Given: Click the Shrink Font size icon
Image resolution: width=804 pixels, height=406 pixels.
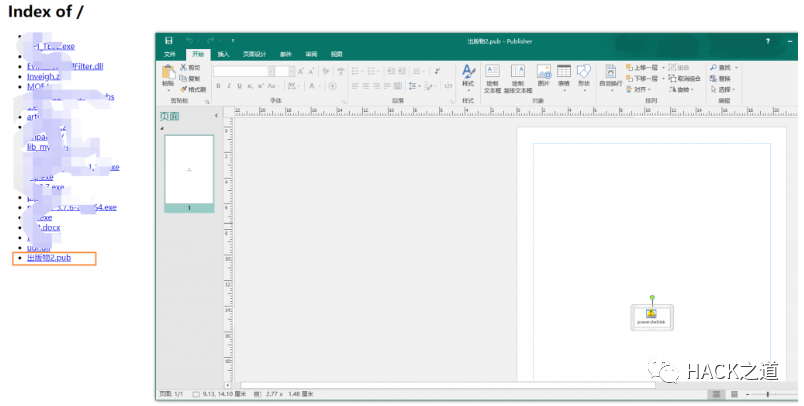Looking at the screenshot, I should point(311,71).
